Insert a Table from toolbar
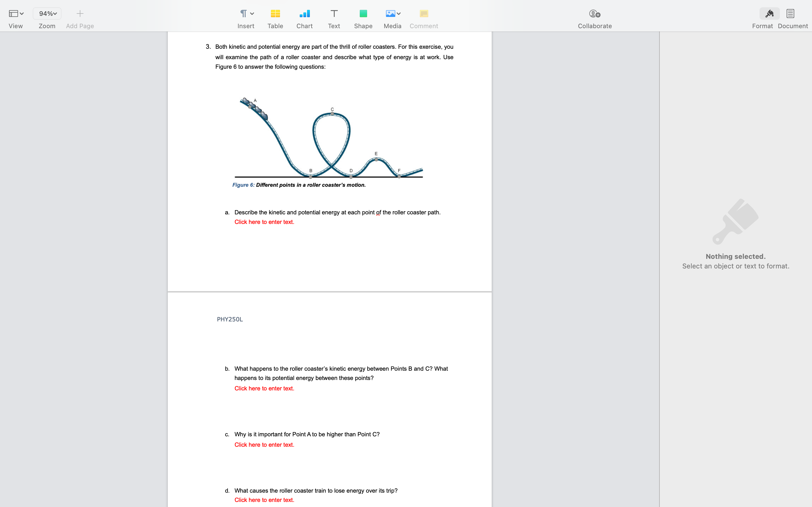The image size is (812, 507). coord(275,14)
